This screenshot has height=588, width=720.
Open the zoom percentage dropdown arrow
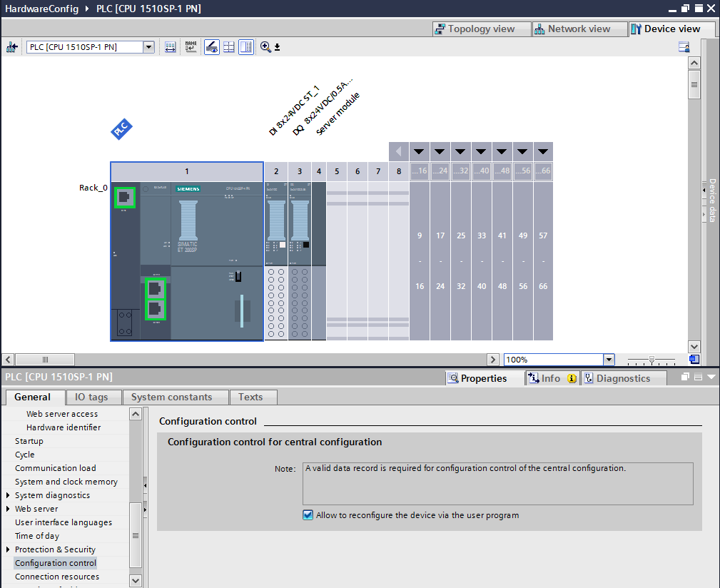pyautogui.click(x=609, y=360)
